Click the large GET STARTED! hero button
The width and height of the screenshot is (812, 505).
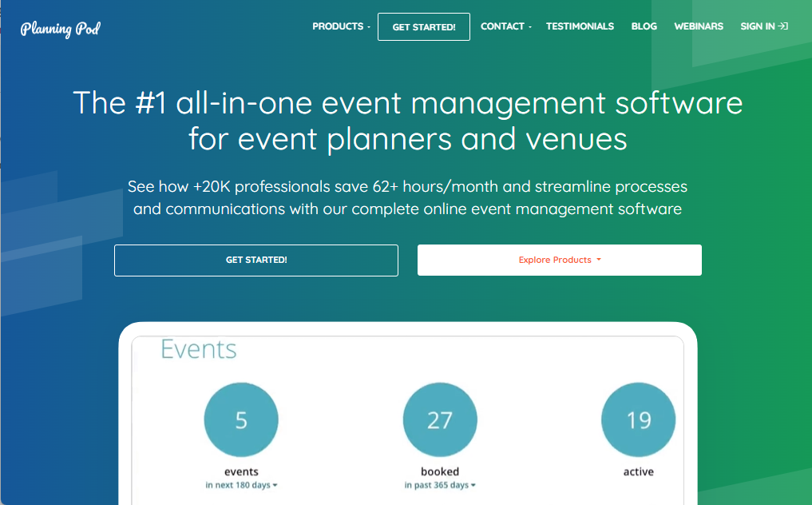click(256, 260)
